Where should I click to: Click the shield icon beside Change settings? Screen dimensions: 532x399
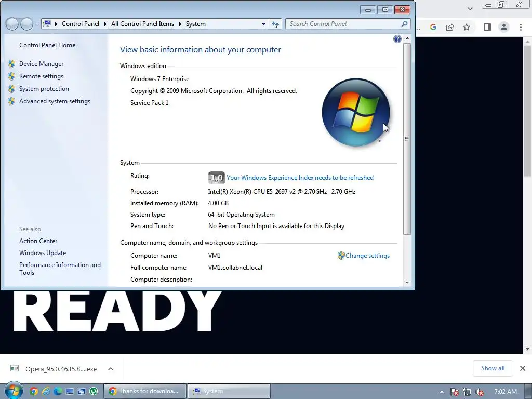coord(341,256)
